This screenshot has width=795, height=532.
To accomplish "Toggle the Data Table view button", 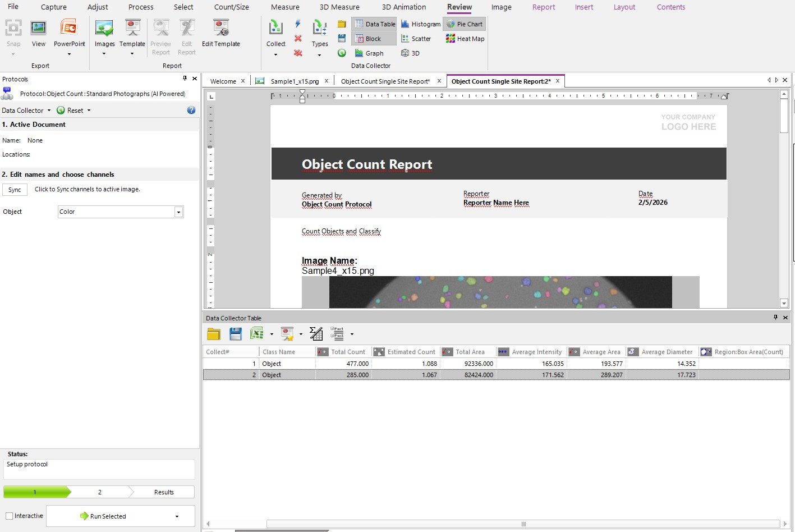I will click(x=374, y=24).
